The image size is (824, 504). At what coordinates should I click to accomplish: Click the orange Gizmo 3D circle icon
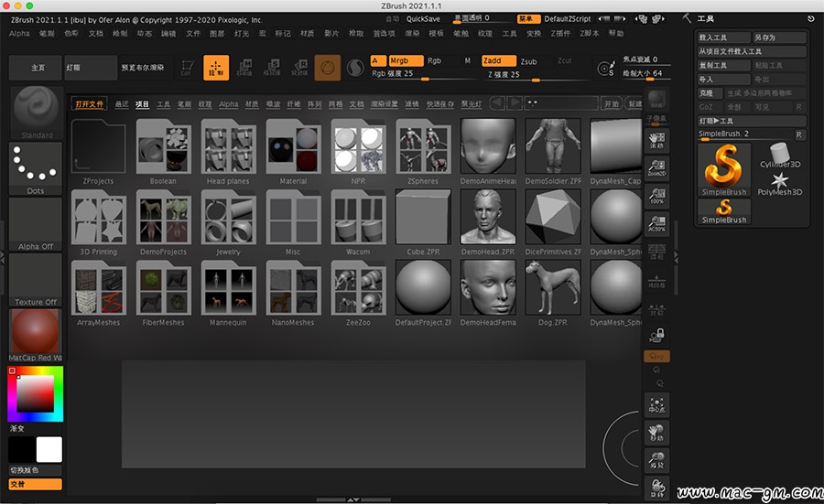(x=328, y=68)
